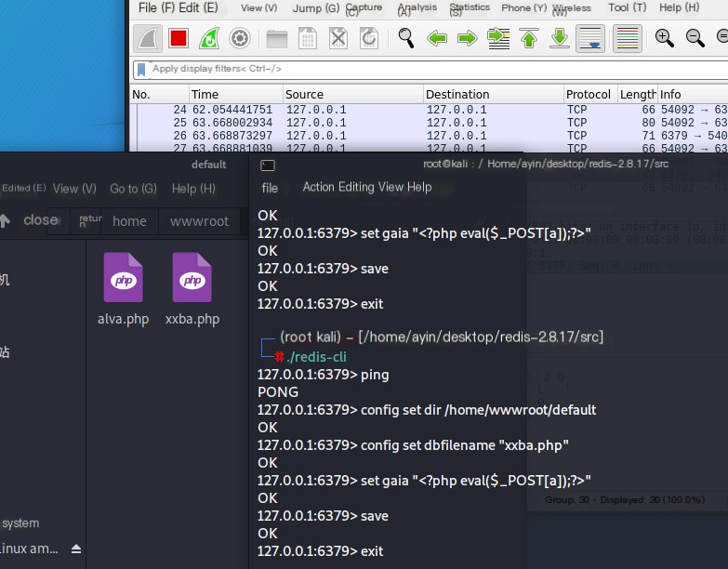Image resolution: width=728 pixels, height=569 pixels.
Task: Open file manager Edited (E) menu
Action: click(x=23, y=188)
